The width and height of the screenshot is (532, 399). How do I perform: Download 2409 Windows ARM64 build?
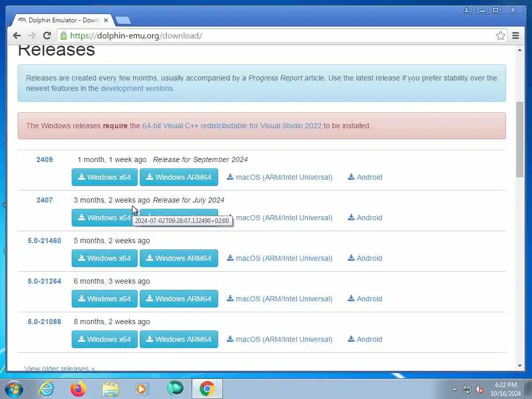coord(179,177)
